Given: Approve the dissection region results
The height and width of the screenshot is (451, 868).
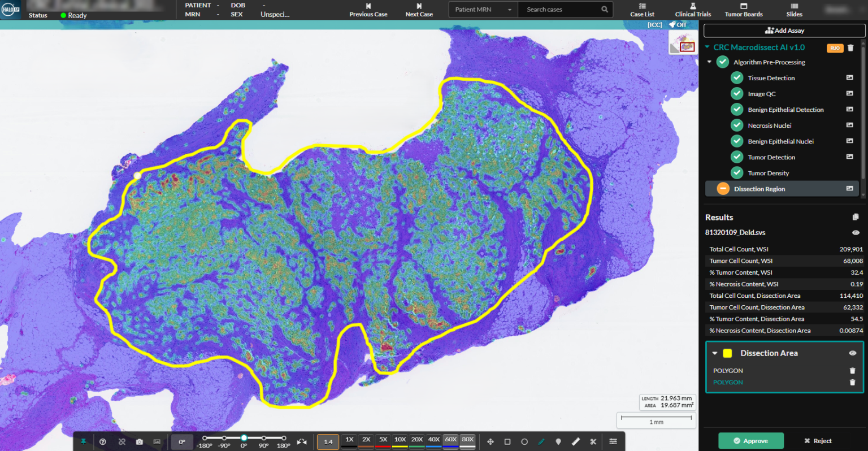Looking at the screenshot, I should pyautogui.click(x=751, y=440).
